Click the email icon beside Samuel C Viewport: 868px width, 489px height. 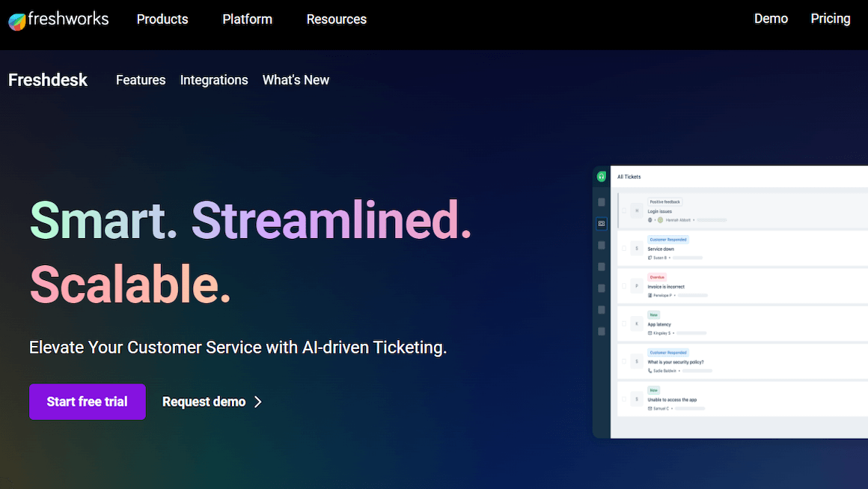(x=650, y=409)
